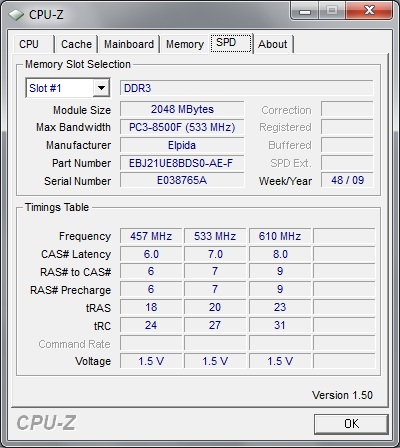Open the Memory tab
The height and width of the screenshot is (448, 400).
(x=185, y=44)
